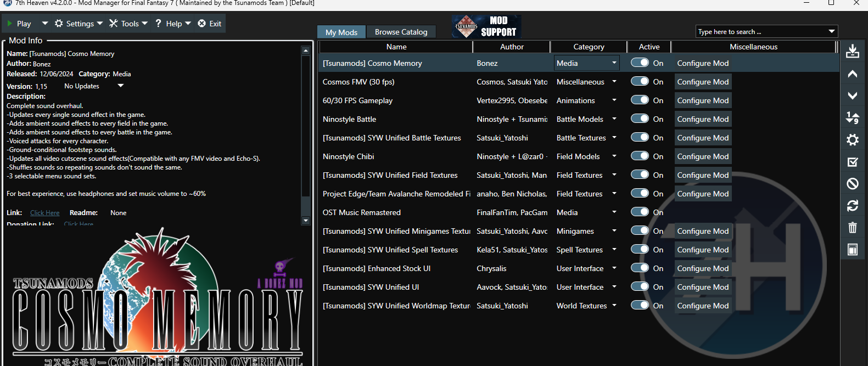Viewport: 868px width, 366px height.
Task: Select '[Tsunamods] SYW Unified Minigames' mod row
Action: pos(579,231)
